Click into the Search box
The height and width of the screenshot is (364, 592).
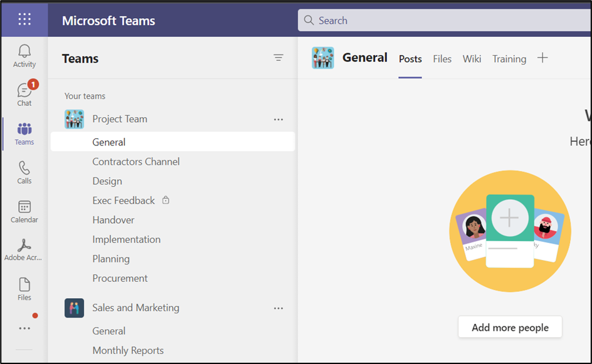coord(445,21)
